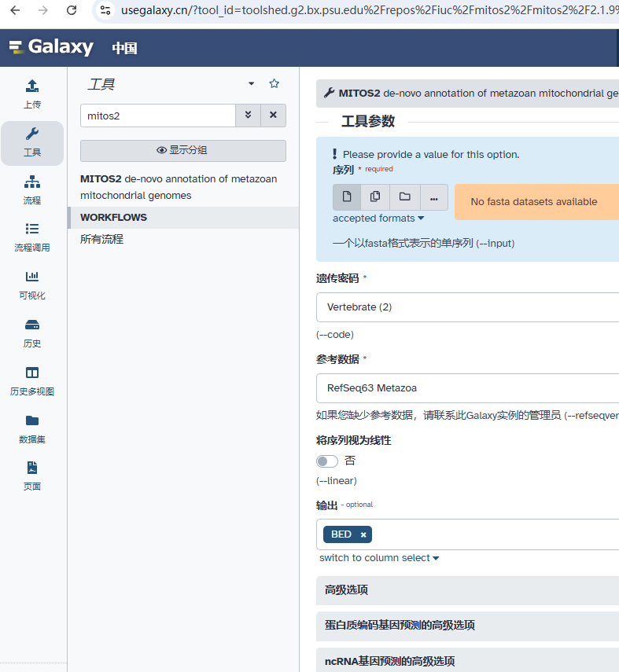Remove the BED output tag
Screen dimensions: 619x672
pyautogui.click(x=363, y=534)
